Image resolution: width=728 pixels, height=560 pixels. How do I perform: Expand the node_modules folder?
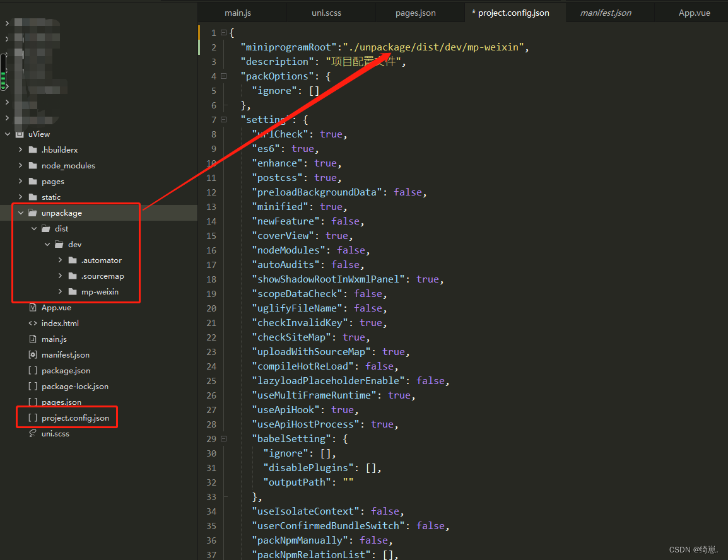[20, 165]
